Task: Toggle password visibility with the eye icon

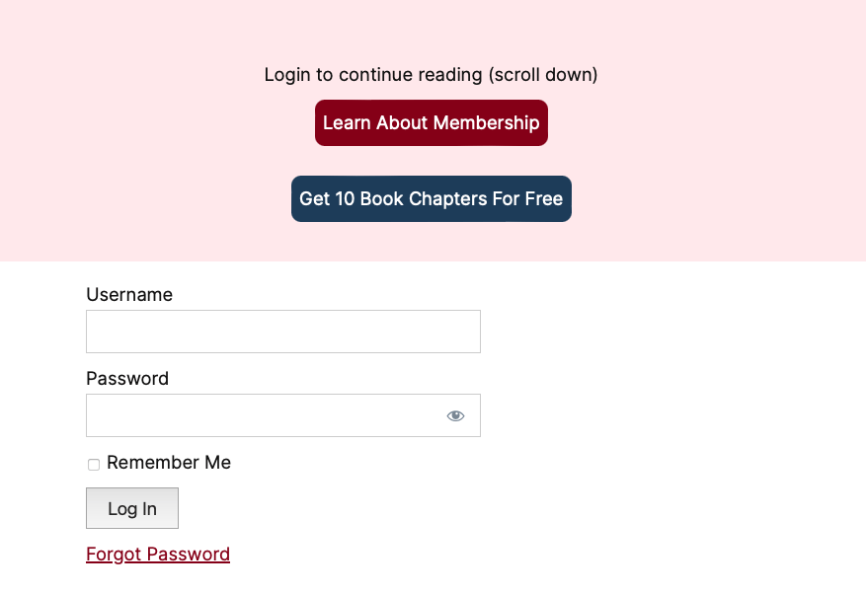Action: coord(455,415)
